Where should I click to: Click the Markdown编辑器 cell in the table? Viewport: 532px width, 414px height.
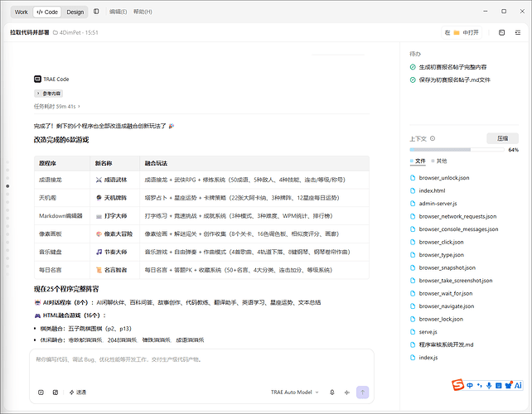[60, 216]
